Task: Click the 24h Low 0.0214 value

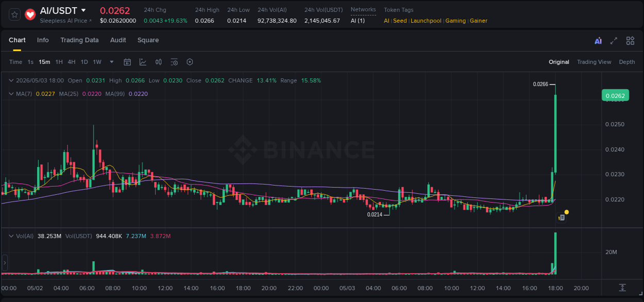Action: (236, 21)
